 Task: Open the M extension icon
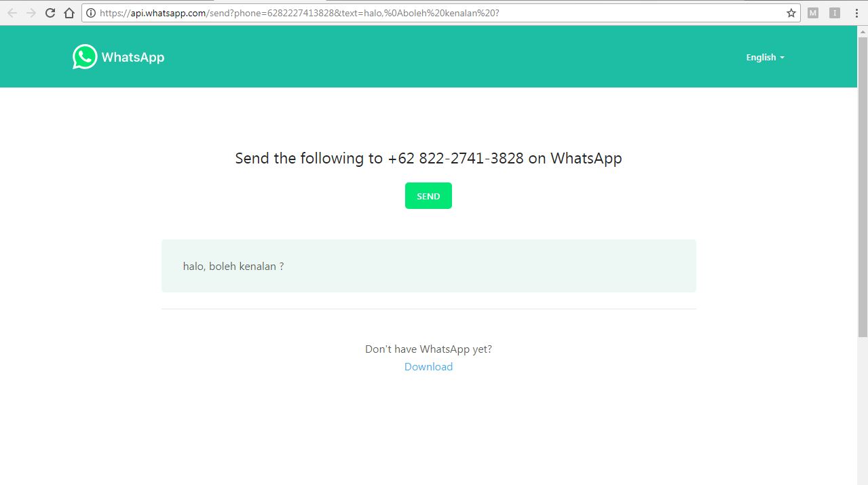[813, 13]
